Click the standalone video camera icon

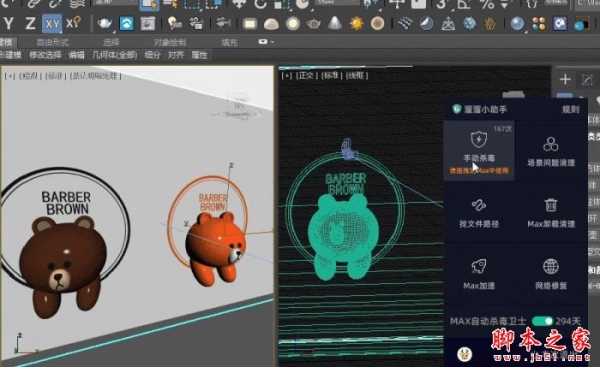pyautogui.click(x=223, y=23)
